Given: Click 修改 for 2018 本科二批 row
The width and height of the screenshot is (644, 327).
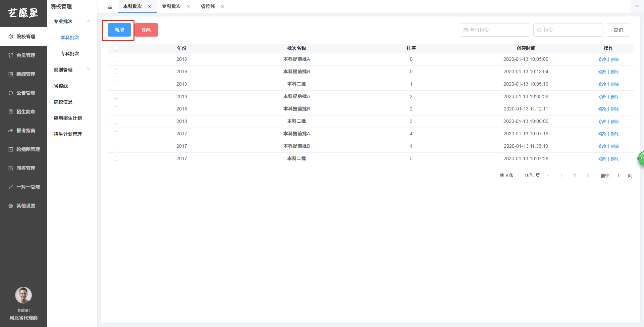Looking at the screenshot, I should pyautogui.click(x=602, y=122).
